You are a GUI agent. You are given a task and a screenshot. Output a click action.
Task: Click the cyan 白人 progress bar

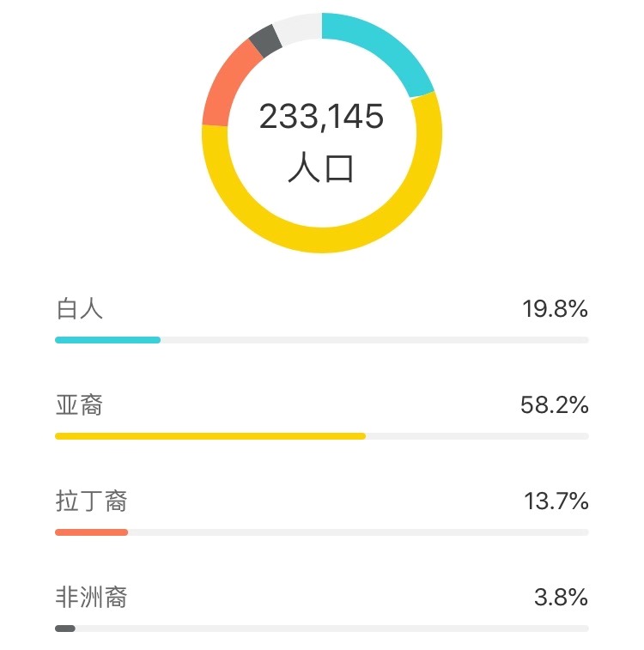coord(107,340)
